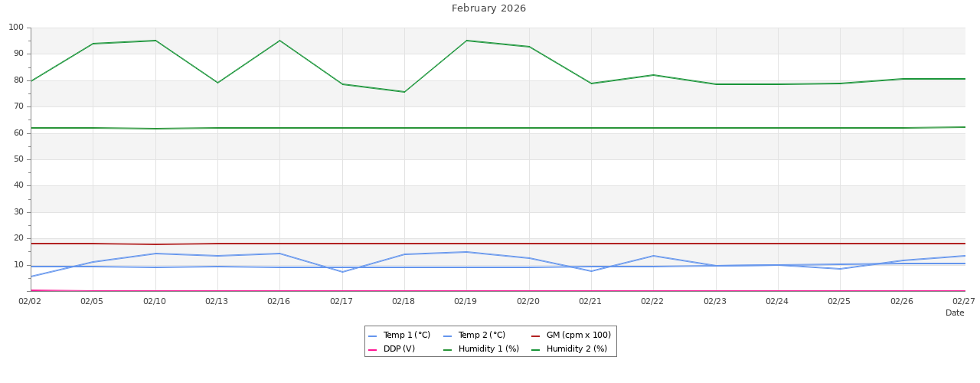
Task: Click the DDP (V) legend label
Action: point(399,349)
